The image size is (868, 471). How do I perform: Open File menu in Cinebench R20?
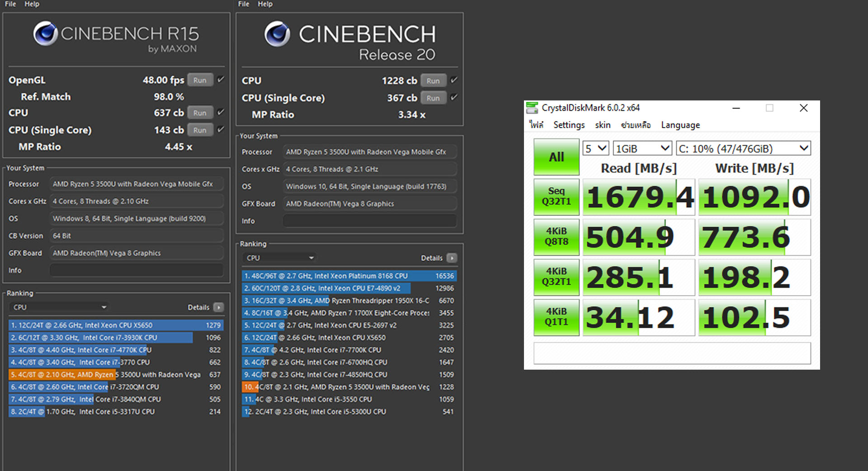click(244, 4)
